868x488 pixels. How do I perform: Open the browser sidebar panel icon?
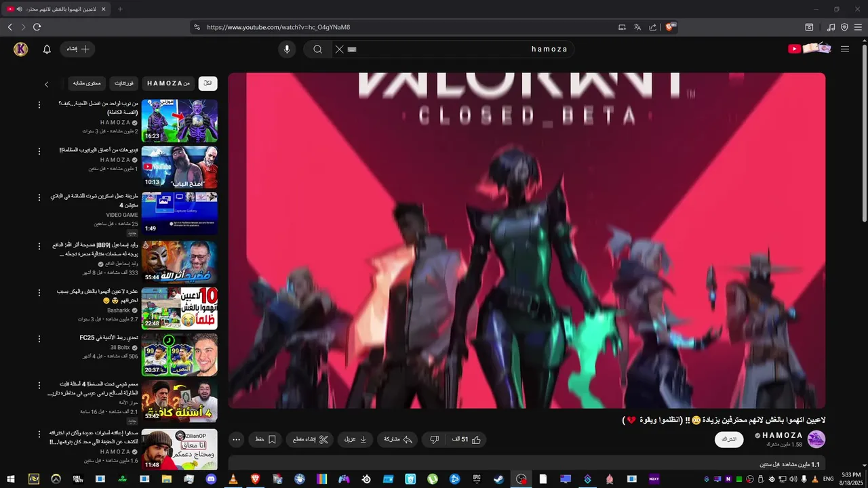[809, 27]
